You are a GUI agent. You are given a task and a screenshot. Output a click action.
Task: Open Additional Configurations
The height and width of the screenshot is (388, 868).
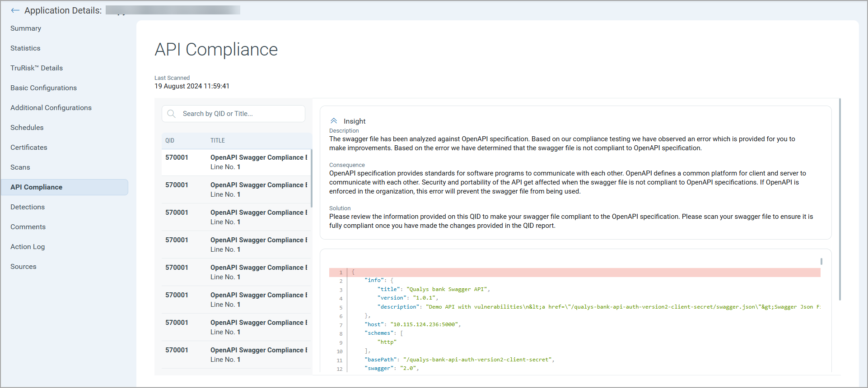(x=51, y=108)
